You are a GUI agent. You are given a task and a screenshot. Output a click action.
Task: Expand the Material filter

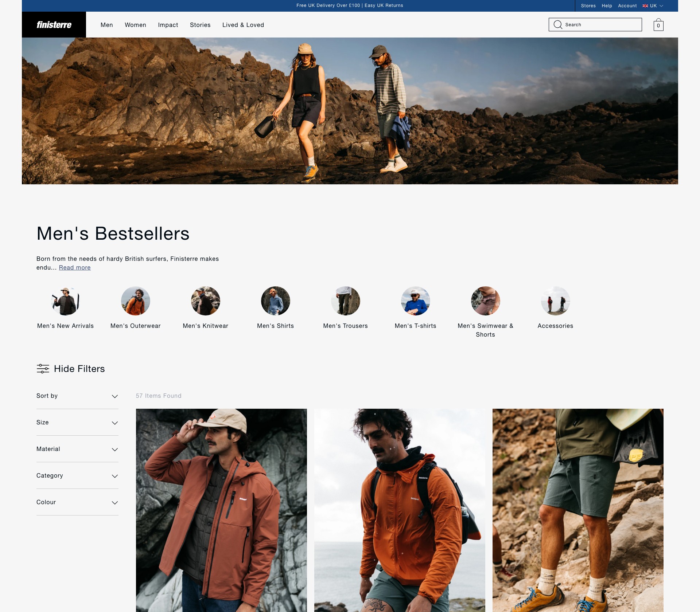pos(77,449)
